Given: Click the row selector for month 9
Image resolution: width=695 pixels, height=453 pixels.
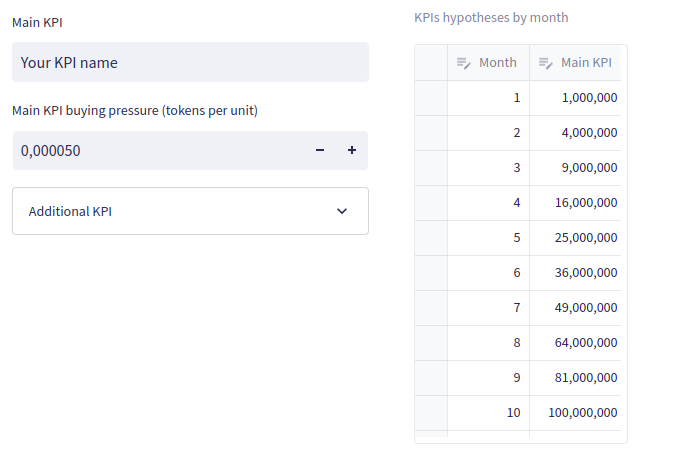Looking at the screenshot, I should tap(431, 378).
